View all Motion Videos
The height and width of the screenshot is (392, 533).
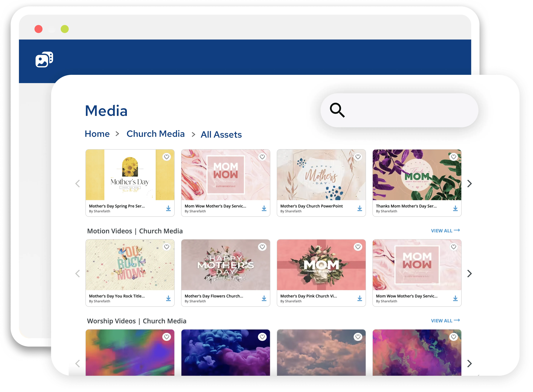tap(445, 231)
